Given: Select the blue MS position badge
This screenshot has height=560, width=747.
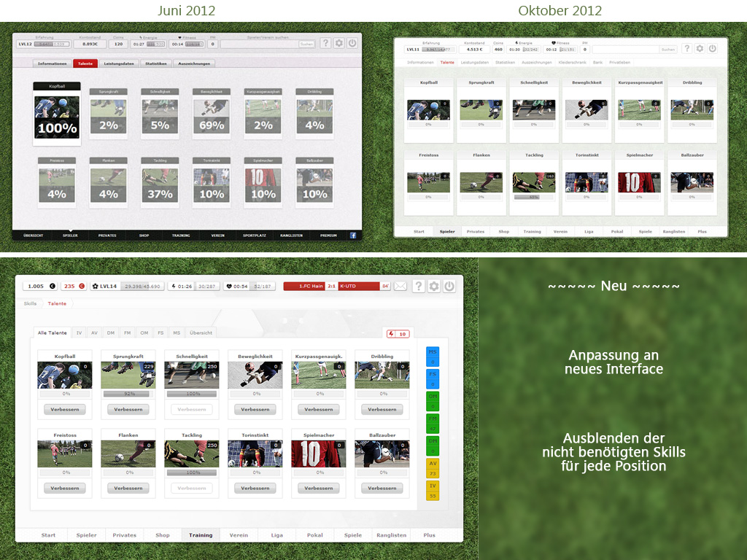Looking at the screenshot, I should click(433, 356).
